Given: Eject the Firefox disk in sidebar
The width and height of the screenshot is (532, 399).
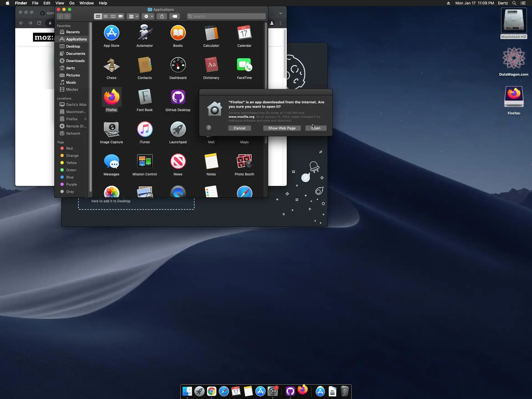Looking at the screenshot, I should click(x=85, y=119).
